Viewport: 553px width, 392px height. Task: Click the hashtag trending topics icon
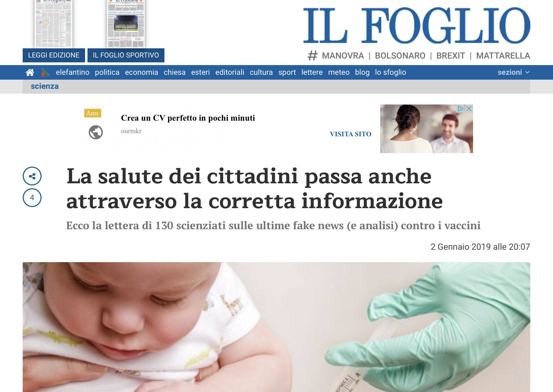coord(313,56)
